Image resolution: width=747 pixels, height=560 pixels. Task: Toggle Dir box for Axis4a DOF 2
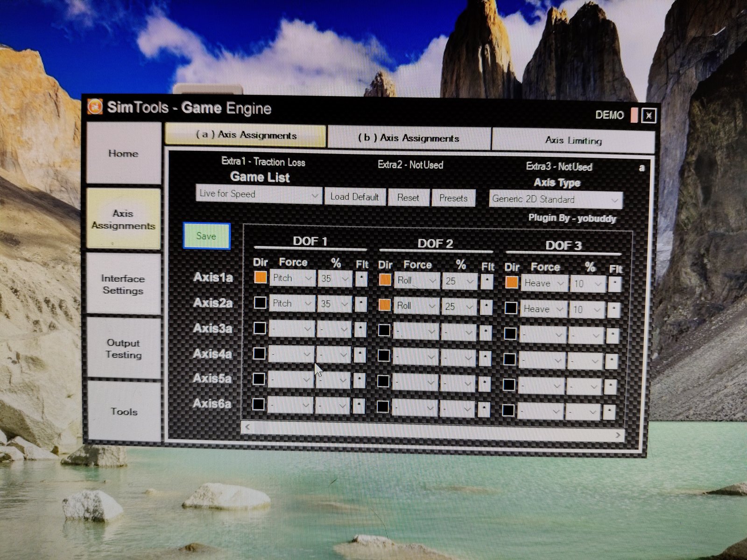click(384, 356)
